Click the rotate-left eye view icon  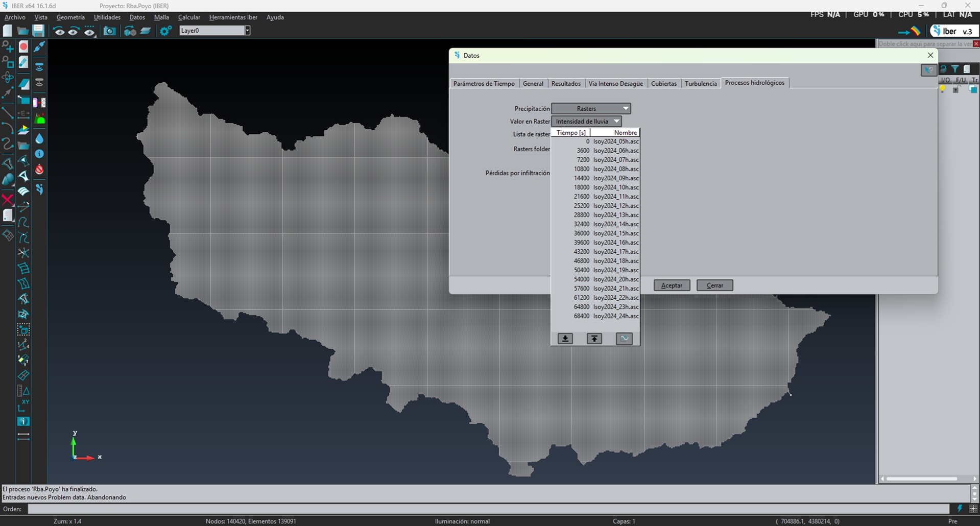click(59, 32)
